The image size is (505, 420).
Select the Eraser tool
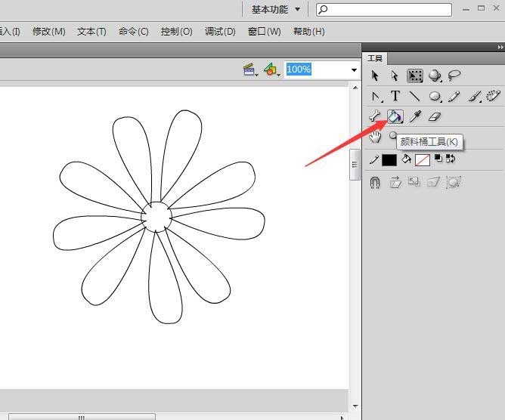coord(433,116)
